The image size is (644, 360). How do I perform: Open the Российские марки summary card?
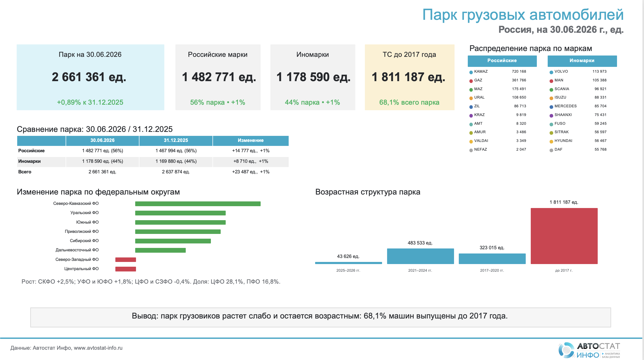pyautogui.click(x=218, y=77)
